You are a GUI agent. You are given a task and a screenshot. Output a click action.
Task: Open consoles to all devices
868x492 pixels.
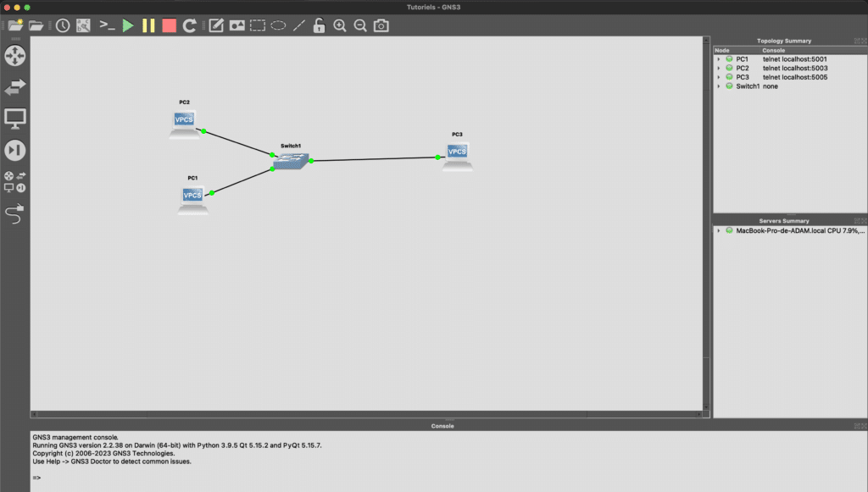tap(107, 25)
